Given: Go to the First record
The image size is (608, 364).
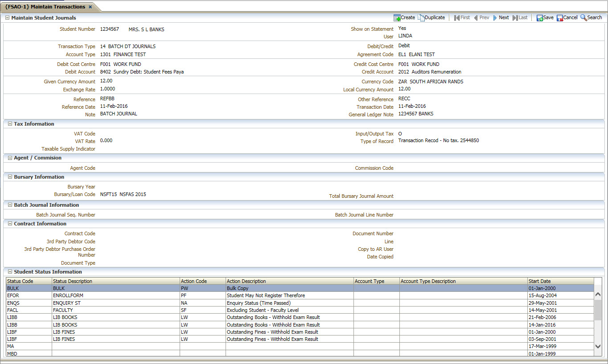Looking at the screenshot, I should 456,18.
